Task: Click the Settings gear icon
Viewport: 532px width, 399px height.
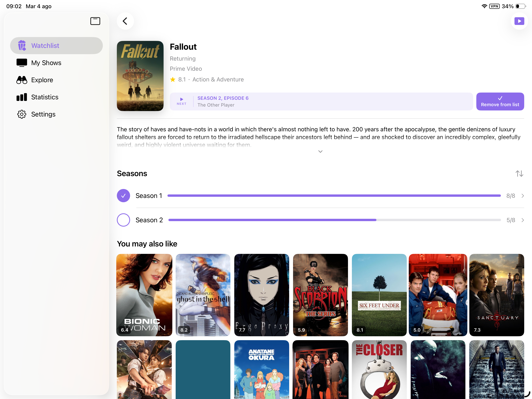Action: [22, 114]
